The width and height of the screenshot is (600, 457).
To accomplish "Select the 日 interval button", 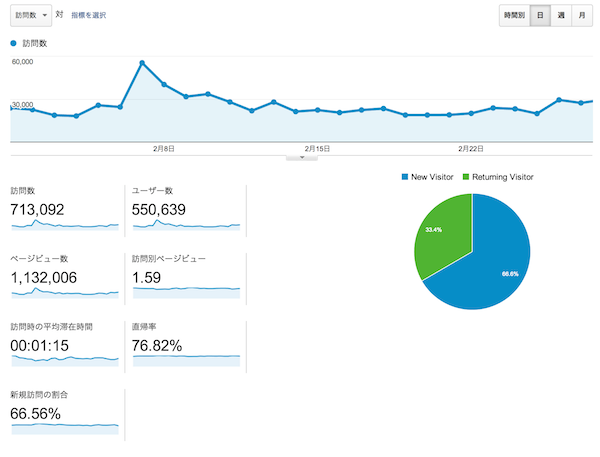I will coord(540,16).
